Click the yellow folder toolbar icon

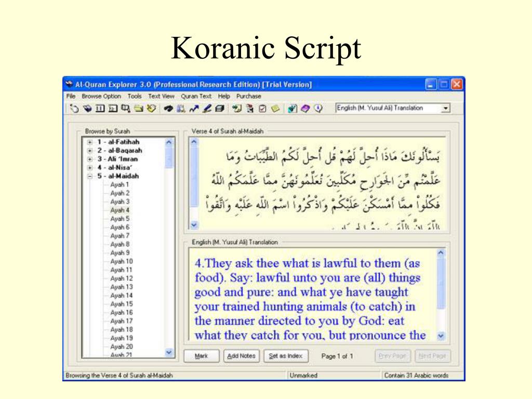(x=138, y=109)
